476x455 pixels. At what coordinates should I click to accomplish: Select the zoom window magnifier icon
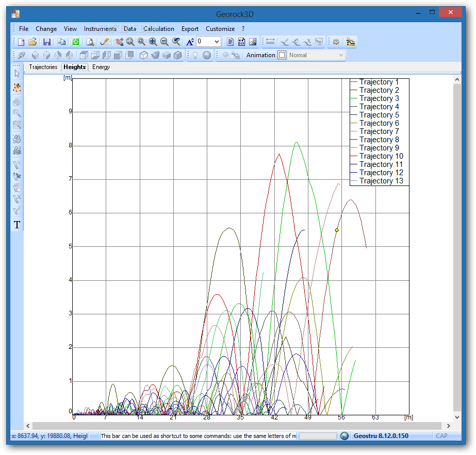(x=141, y=42)
